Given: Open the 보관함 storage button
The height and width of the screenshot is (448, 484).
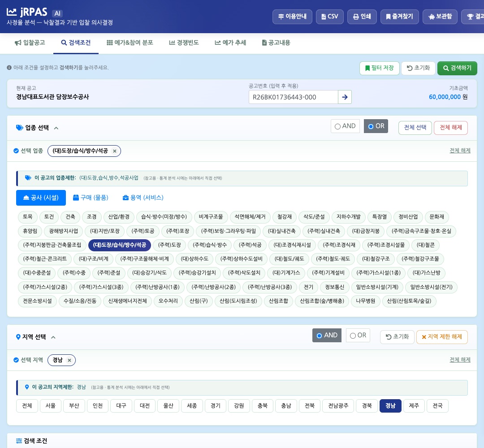Looking at the screenshot, I should pyautogui.click(x=440, y=17).
